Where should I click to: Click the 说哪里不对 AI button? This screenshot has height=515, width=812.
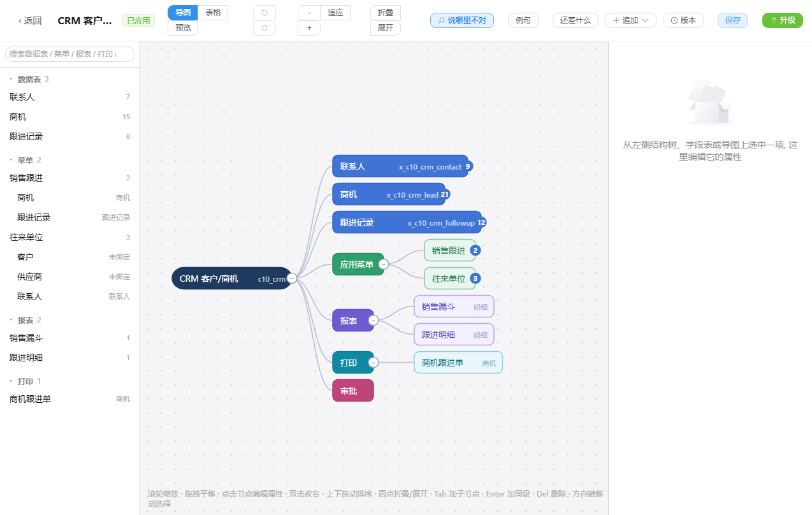coord(462,20)
